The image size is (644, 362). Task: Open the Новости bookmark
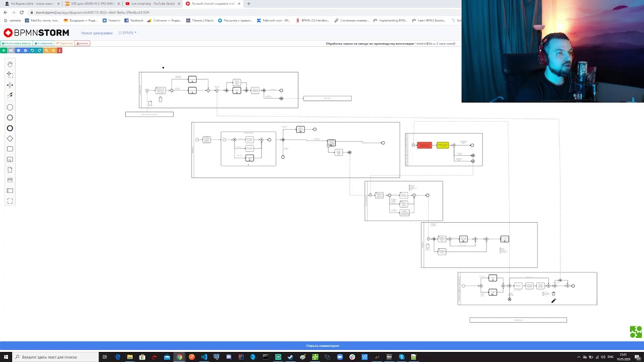(111, 21)
